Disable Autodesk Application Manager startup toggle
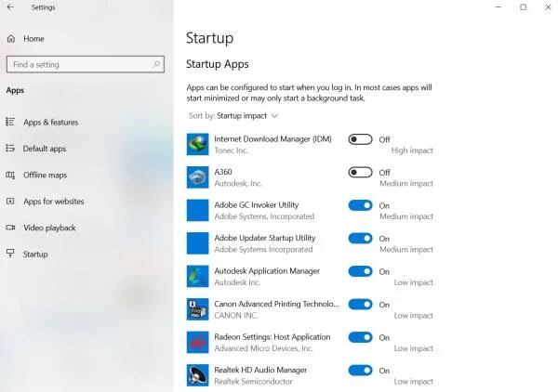Viewport: 558px width, 392px height. 360,271
